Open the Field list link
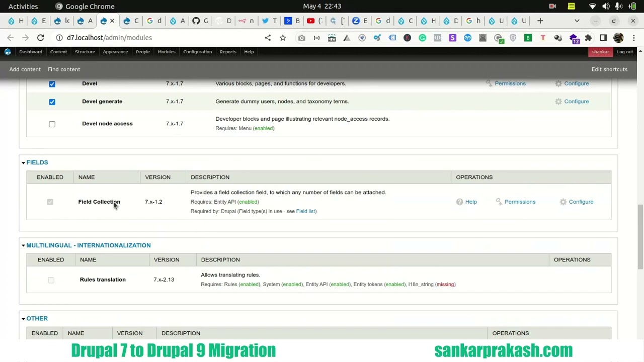The width and height of the screenshot is (644, 362). click(x=305, y=211)
